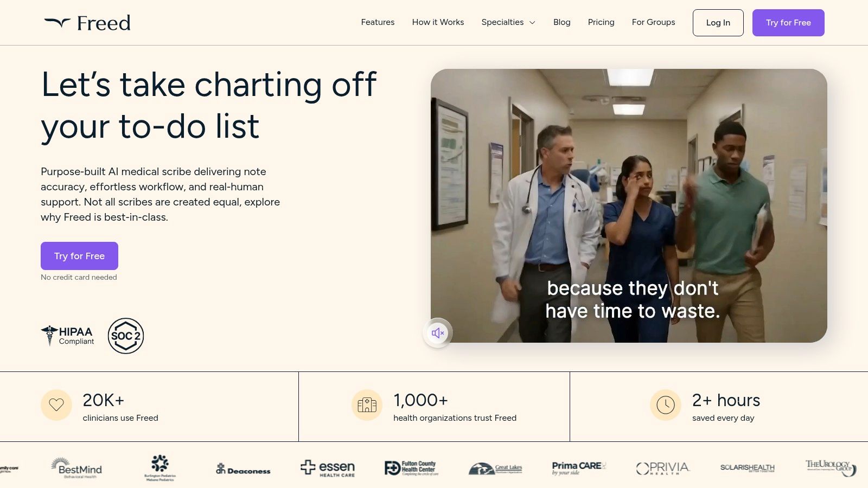Click the essen Health Care logo
Viewport: 868px width, 488px height.
click(328, 468)
